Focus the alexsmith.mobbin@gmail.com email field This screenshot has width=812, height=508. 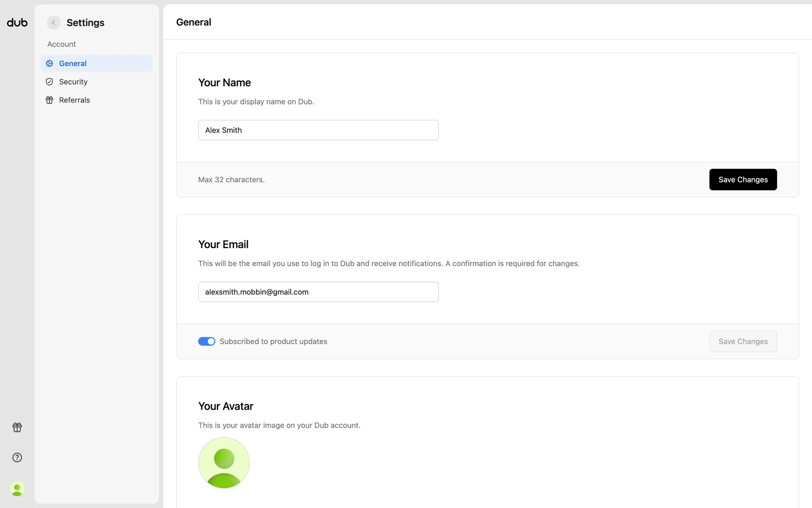pyautogui.click(x=318, y=292)
